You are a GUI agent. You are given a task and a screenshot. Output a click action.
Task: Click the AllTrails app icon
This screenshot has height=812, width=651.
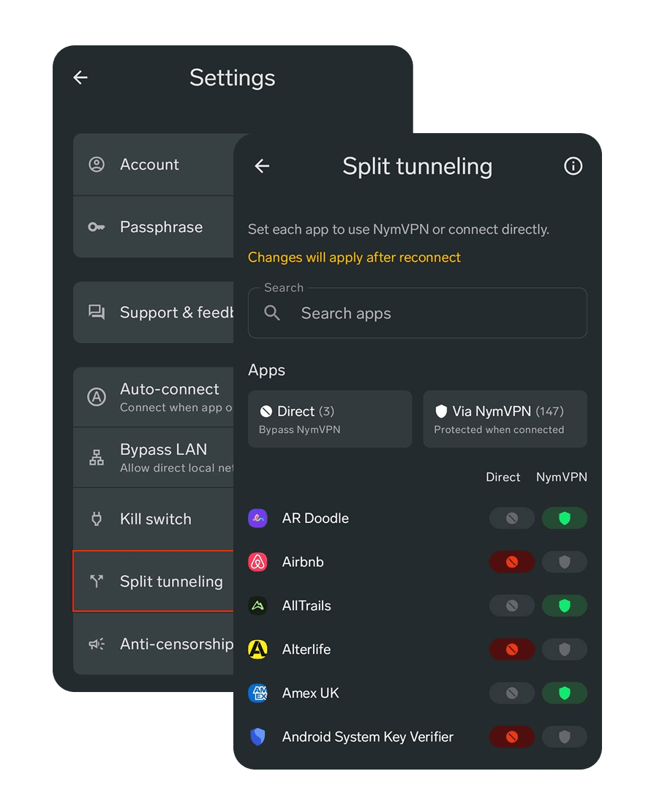click(257, 606)
